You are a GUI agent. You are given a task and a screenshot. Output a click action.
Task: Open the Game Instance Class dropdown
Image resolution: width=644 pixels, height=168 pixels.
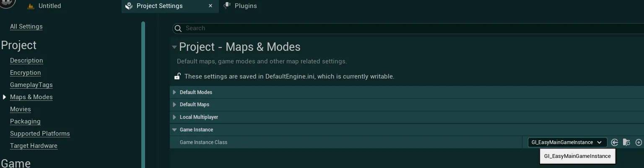[x=567, y=142]
